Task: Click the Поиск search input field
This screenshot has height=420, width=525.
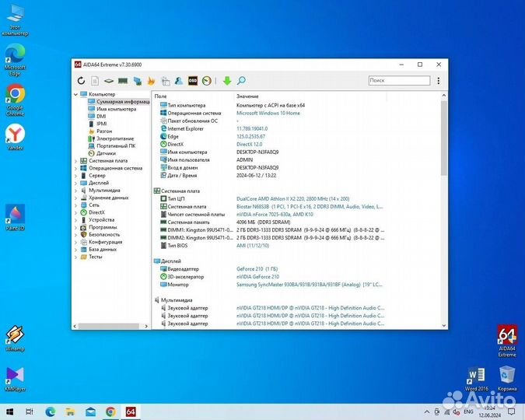Action: coord(398,80)
